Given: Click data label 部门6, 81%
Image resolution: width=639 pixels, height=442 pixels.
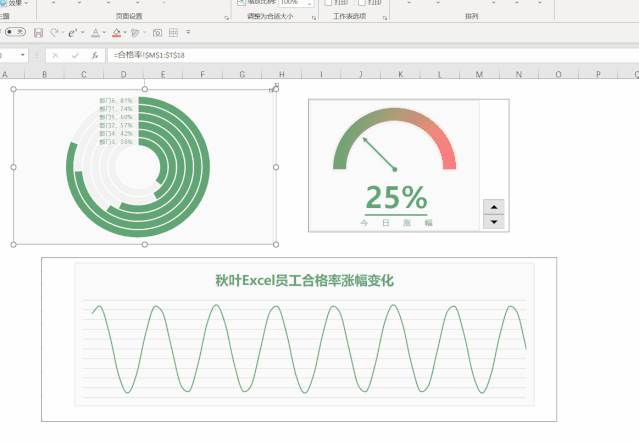Looking at the screenshot, I should pos(116,101).
